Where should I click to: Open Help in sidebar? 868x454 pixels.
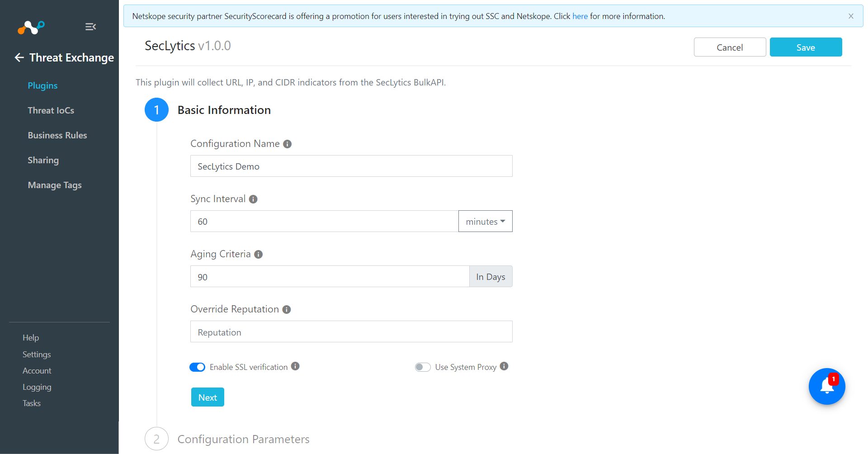pyautogui.click(x=31, y=338)
